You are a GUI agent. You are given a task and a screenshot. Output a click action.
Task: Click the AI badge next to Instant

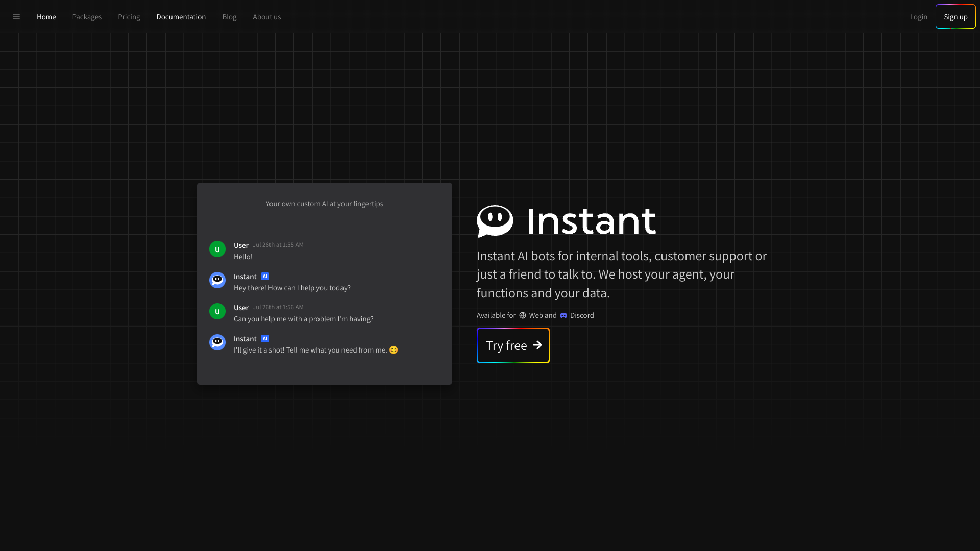[x=265, y=276]
